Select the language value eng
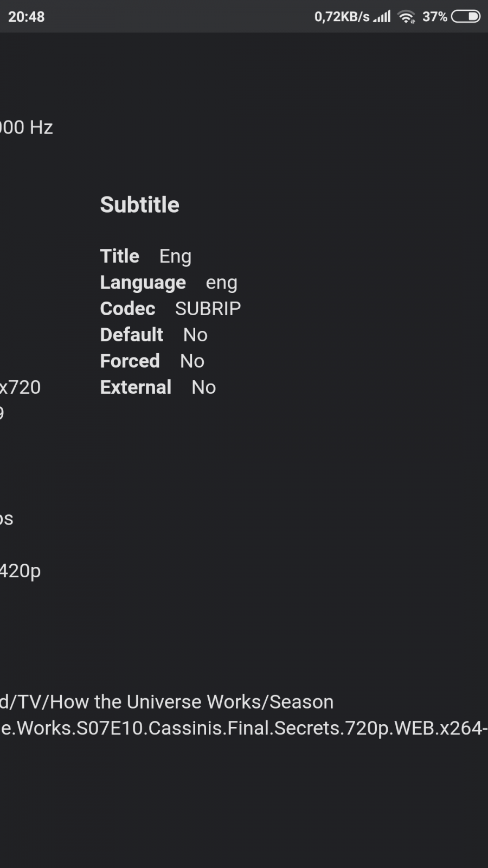The height and width of the screenshot is (868, 488). pos(221,283)
